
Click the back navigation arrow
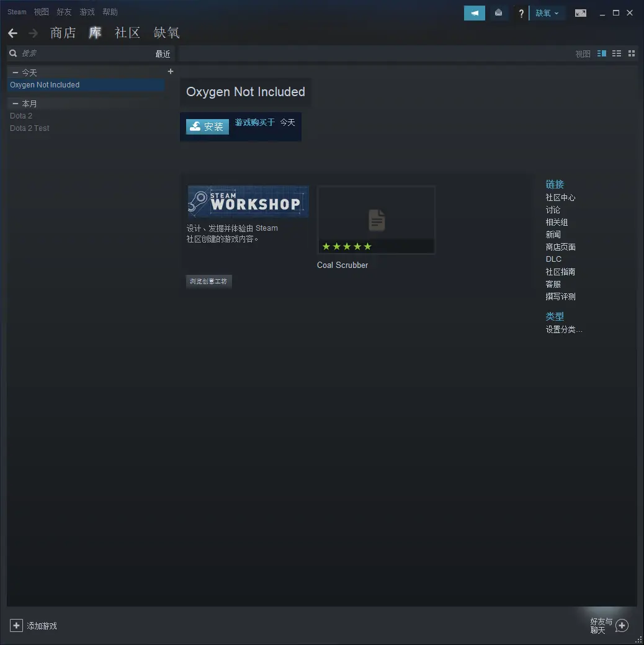13,33
